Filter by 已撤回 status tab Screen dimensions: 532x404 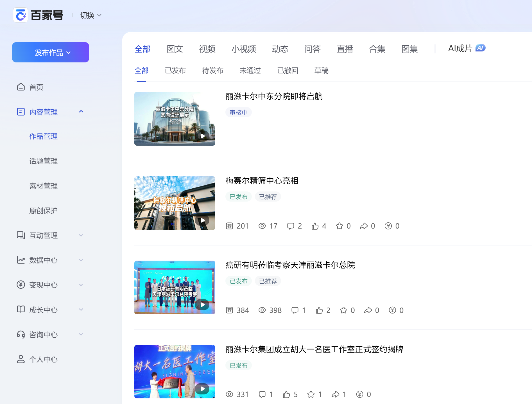coord(287,70)
